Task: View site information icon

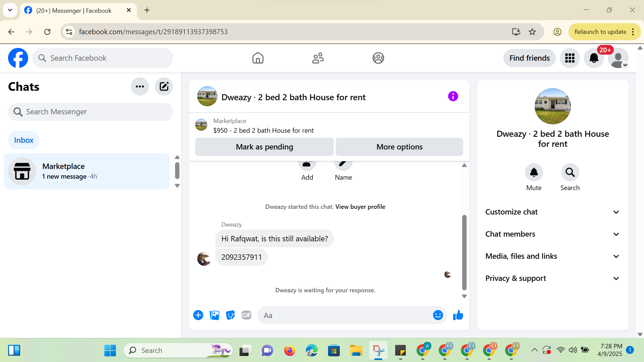Action: [69, 32]
